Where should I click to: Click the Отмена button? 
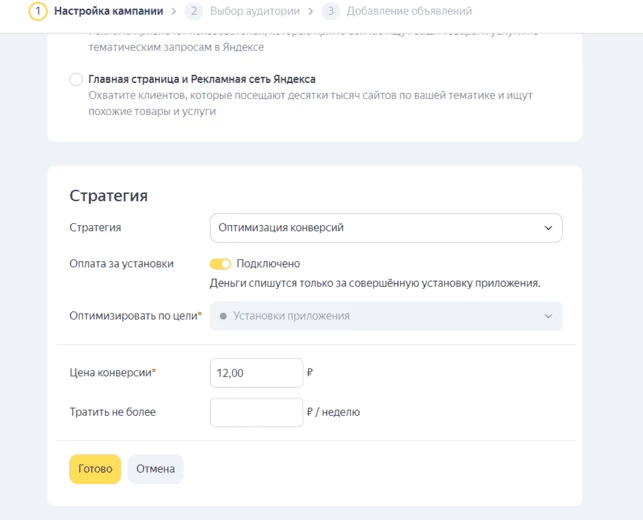pyautogui.click(x=155, y=469)
